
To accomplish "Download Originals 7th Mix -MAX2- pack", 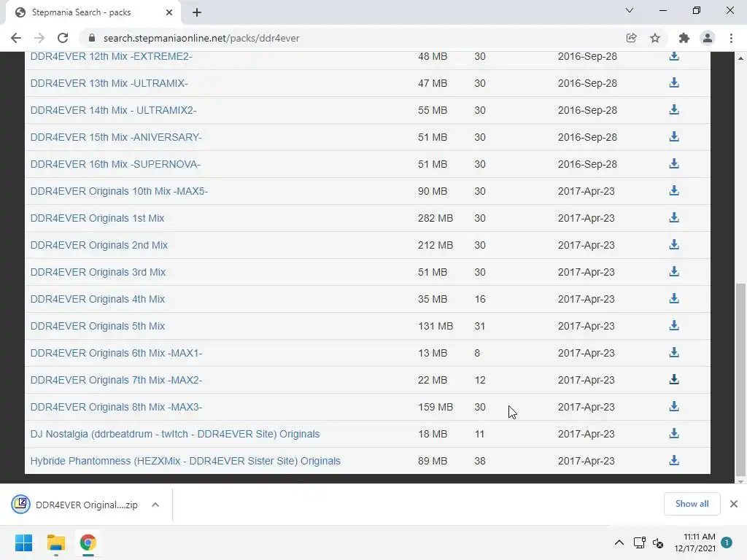I will [673, 380].
